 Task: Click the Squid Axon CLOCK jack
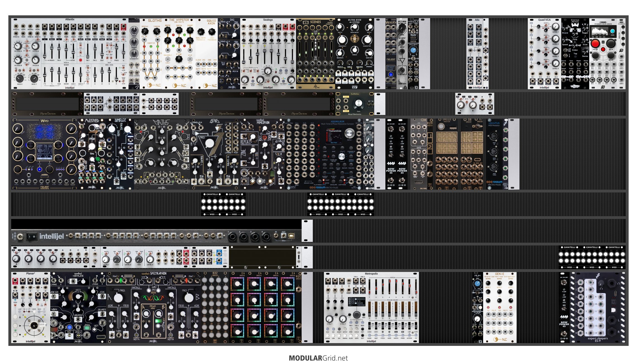coord(198,64)
